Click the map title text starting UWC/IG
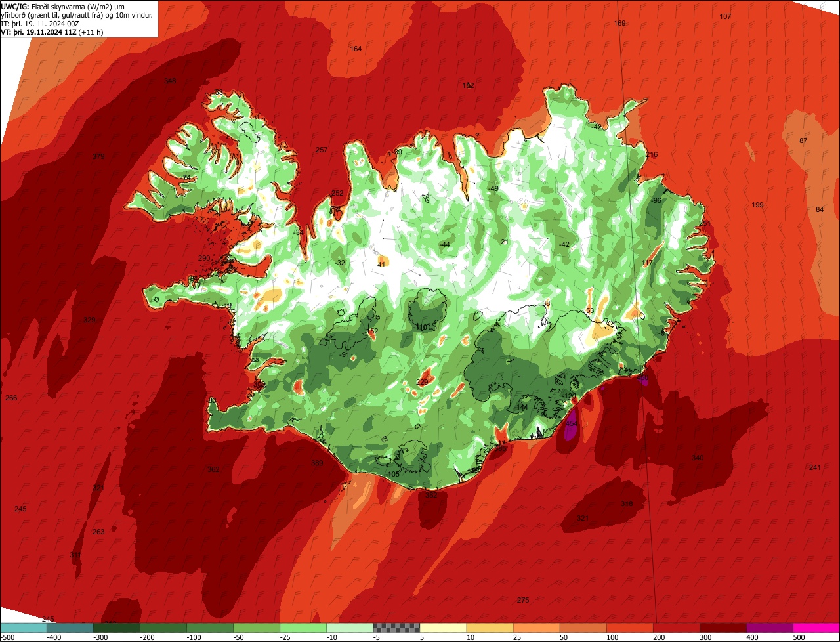This screenshot has width=840, height=642. pyautogui.click(x=77, y=11)
